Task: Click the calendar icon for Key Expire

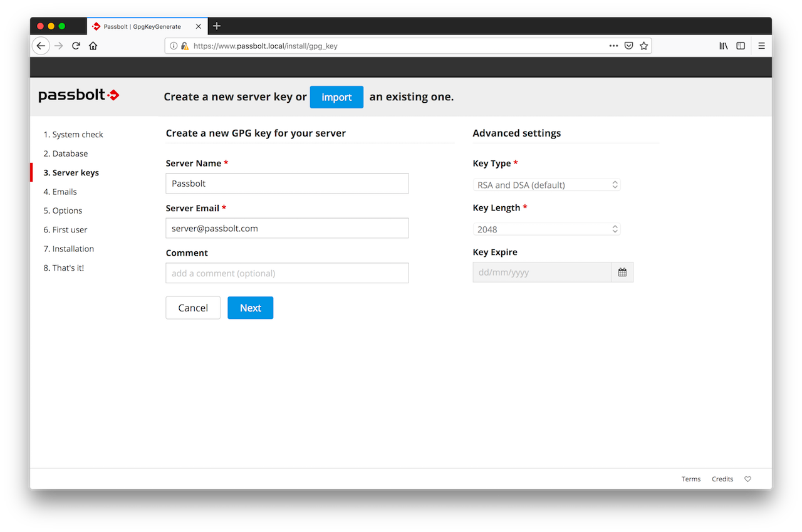Action: [x=622, y=273]
